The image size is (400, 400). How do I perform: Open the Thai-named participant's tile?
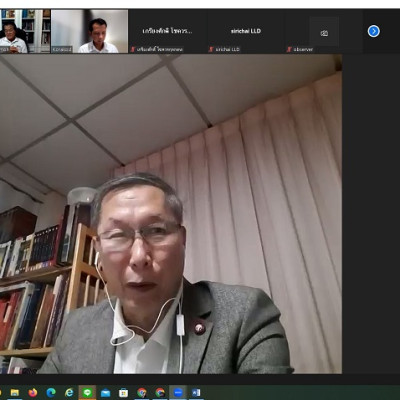pyautogui.click(x=167, y=31)
